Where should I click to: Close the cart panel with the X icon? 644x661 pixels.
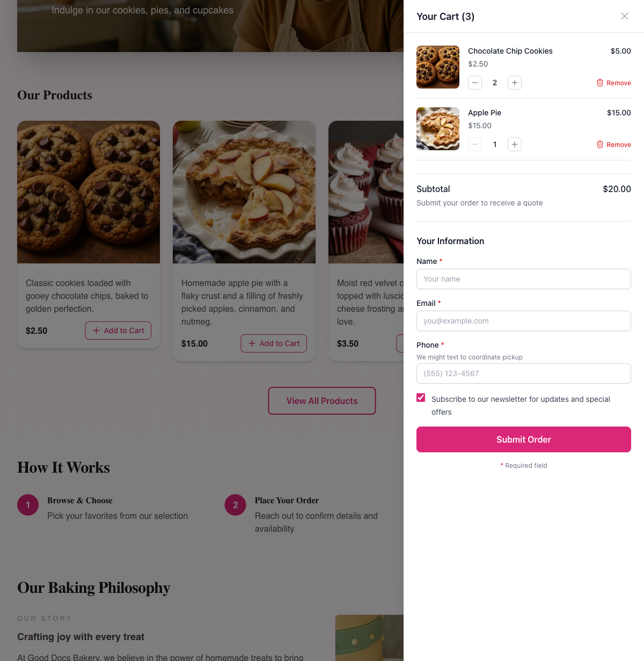[624, 16]
